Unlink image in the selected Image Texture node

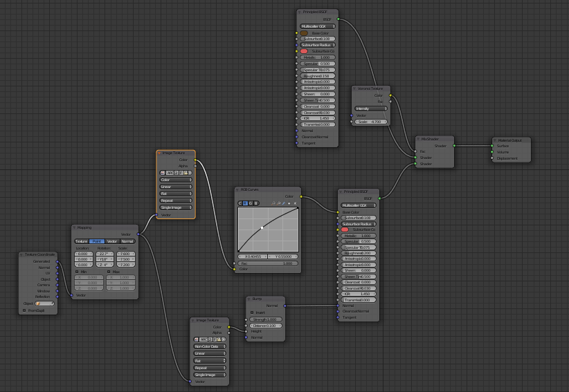click(x=190, y=173)
